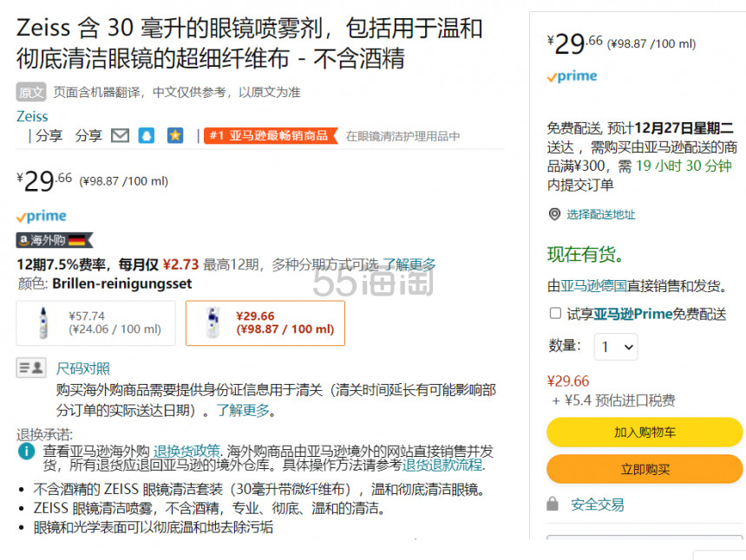Click the blue info circle icon

coord(27,451)
